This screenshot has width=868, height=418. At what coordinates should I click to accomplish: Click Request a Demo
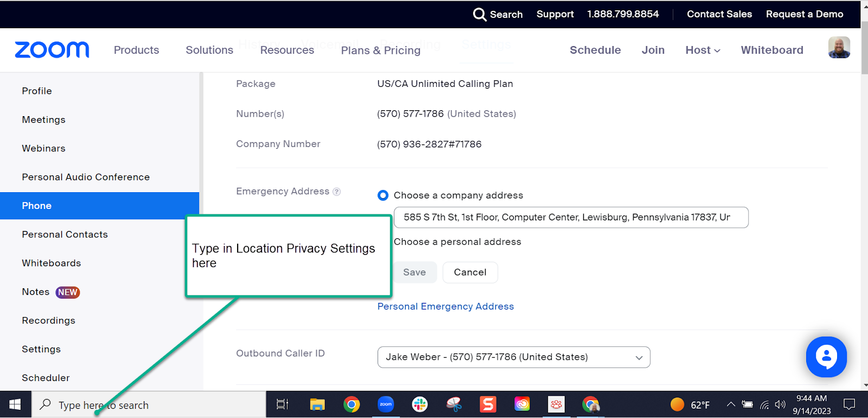pyautogui.click(x=805, y=14)
